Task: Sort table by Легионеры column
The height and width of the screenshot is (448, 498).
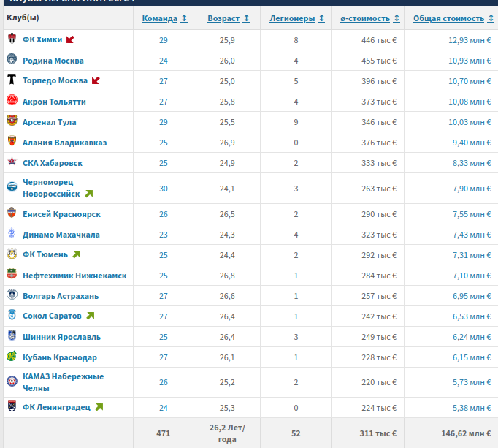Action: 297,18
